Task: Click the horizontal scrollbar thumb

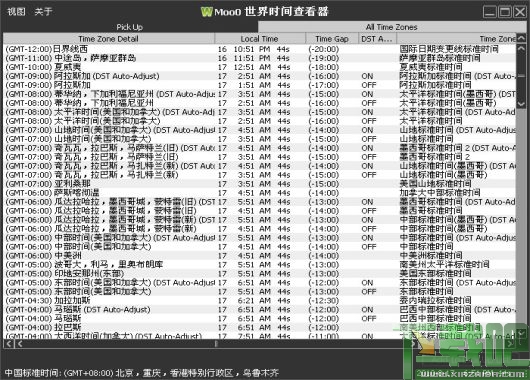Action: (x=216, y=344)
